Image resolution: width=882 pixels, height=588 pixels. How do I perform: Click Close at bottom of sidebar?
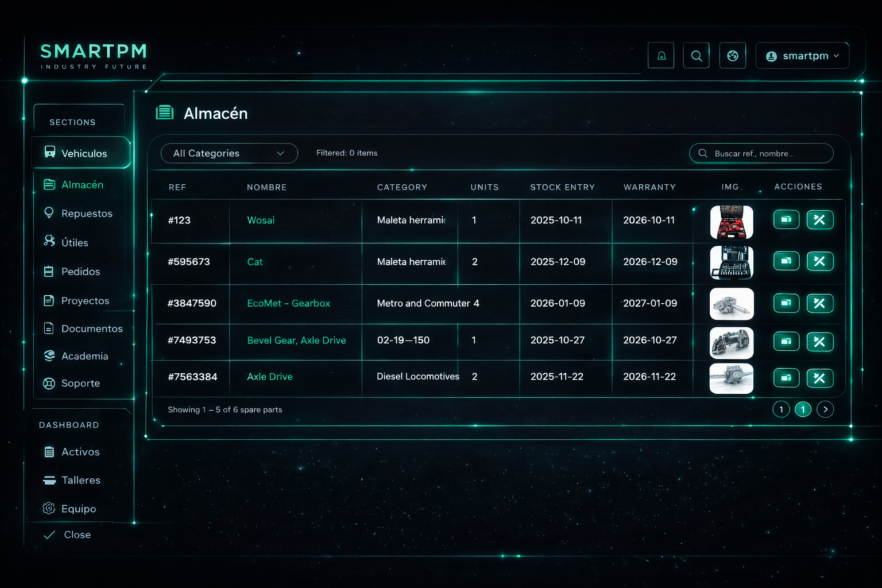(77, 535)
